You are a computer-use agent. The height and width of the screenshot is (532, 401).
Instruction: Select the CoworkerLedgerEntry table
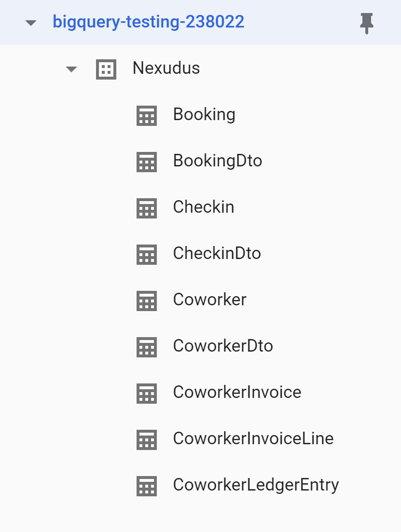click(x=256, y=486)
